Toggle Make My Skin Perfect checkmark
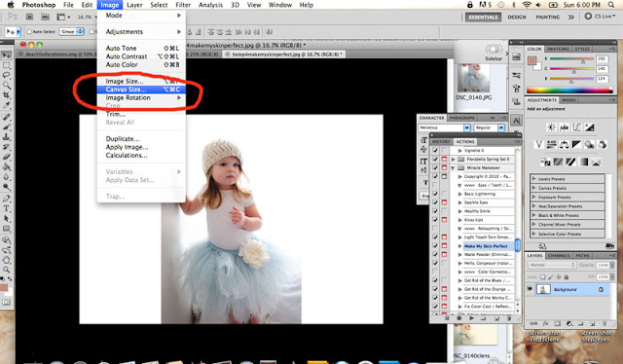Image resolution: width=623 pixels, height=364 pixels. 435,246
